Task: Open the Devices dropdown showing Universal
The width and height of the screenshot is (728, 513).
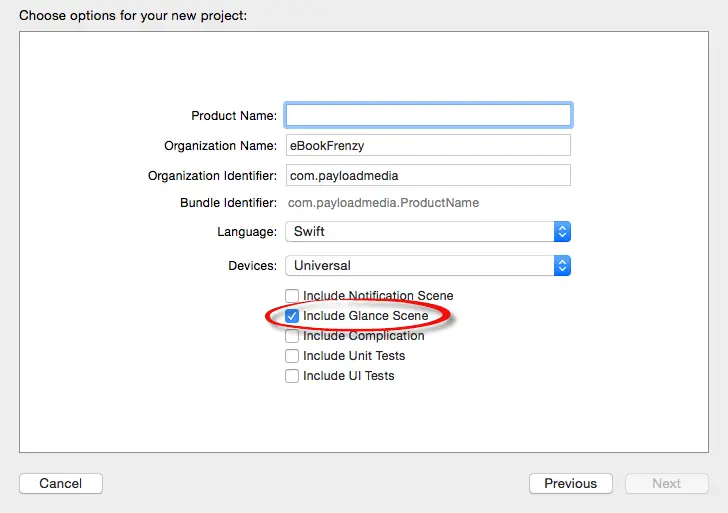Action: click(420, 265)
